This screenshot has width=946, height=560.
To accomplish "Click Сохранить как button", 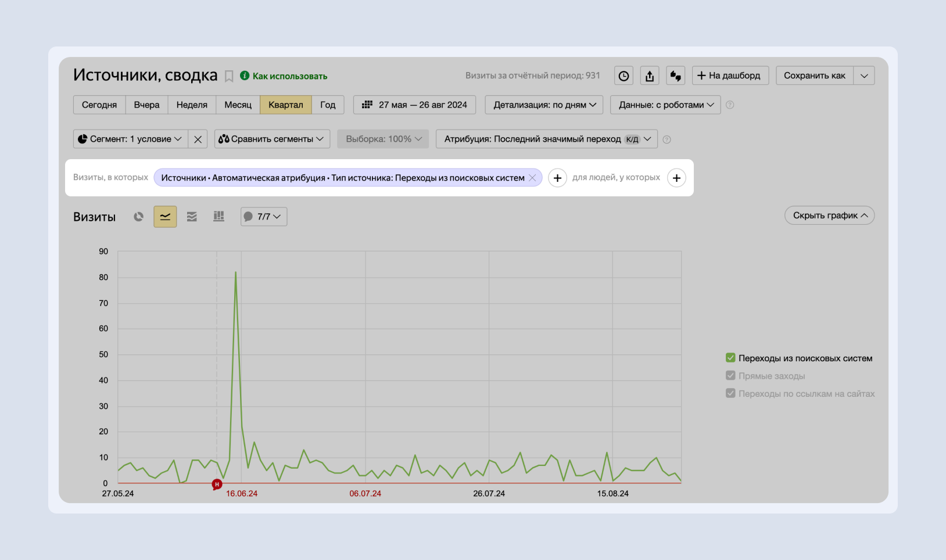I will point(815,76).
